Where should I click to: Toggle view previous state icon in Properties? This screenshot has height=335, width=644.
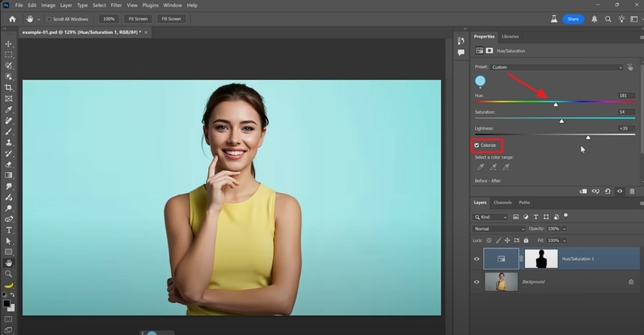coord(595,191)
